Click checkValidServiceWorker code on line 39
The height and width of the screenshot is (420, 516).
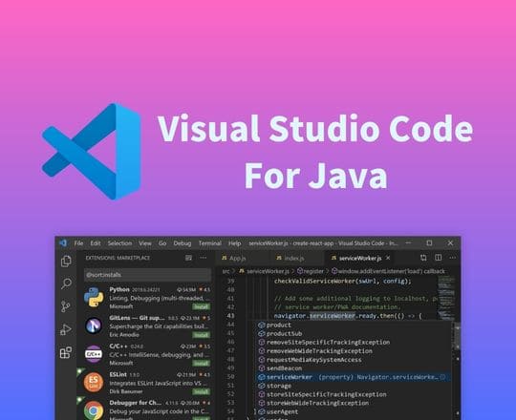click(x=343, y=282)
